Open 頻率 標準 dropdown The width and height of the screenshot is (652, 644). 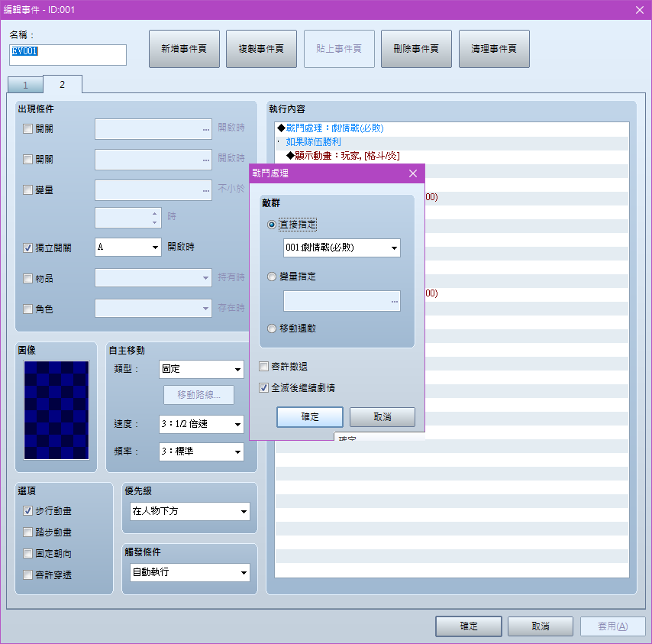[x=202, y=451]
